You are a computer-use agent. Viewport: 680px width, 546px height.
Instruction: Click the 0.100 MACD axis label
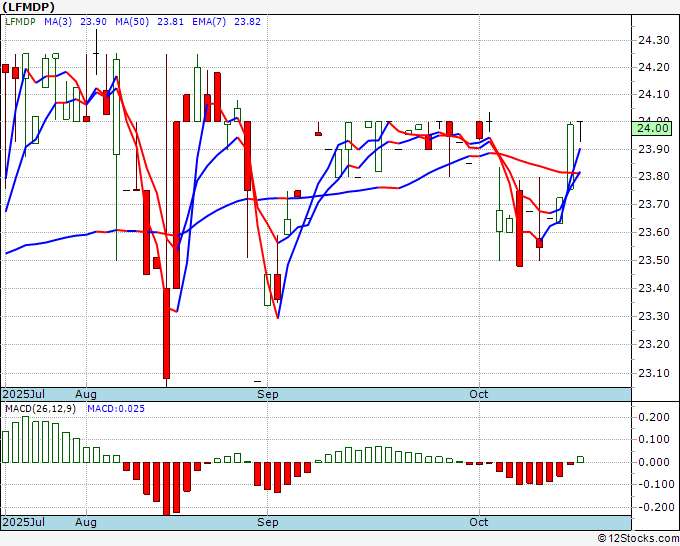pyautogui.click(x=654, y=439)
